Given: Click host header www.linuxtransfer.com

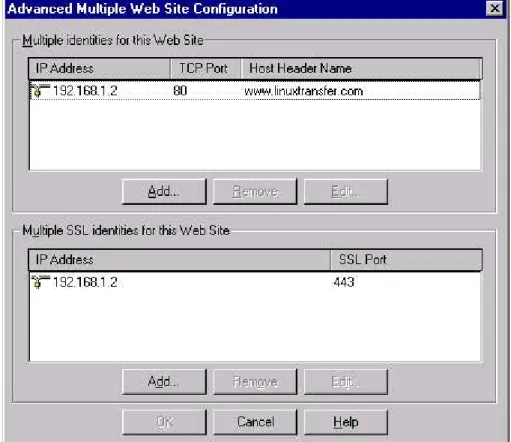Looking at the screenshot, I should (x=303, y=91).
